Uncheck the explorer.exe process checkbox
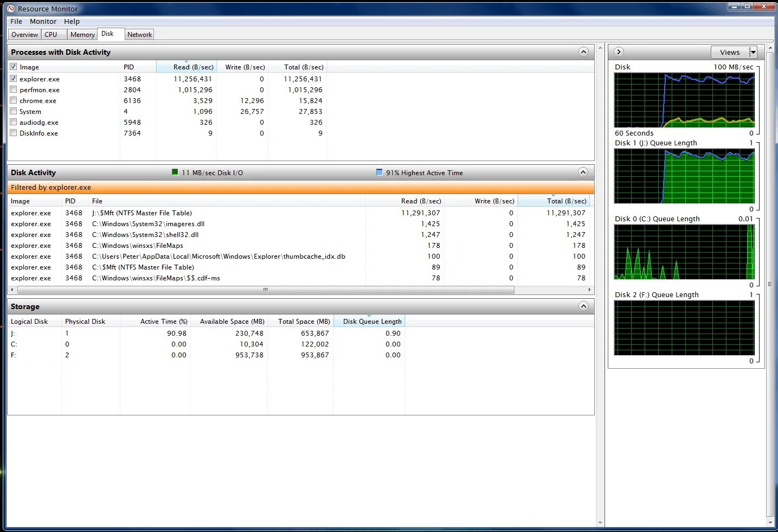 point(14,79)
